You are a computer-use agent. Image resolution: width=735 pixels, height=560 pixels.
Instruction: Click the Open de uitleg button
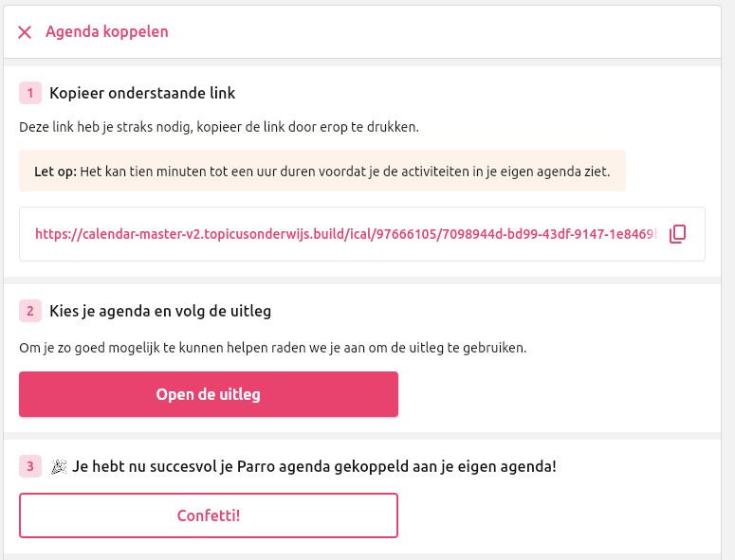pyautogui.click(x=209, y=394)
